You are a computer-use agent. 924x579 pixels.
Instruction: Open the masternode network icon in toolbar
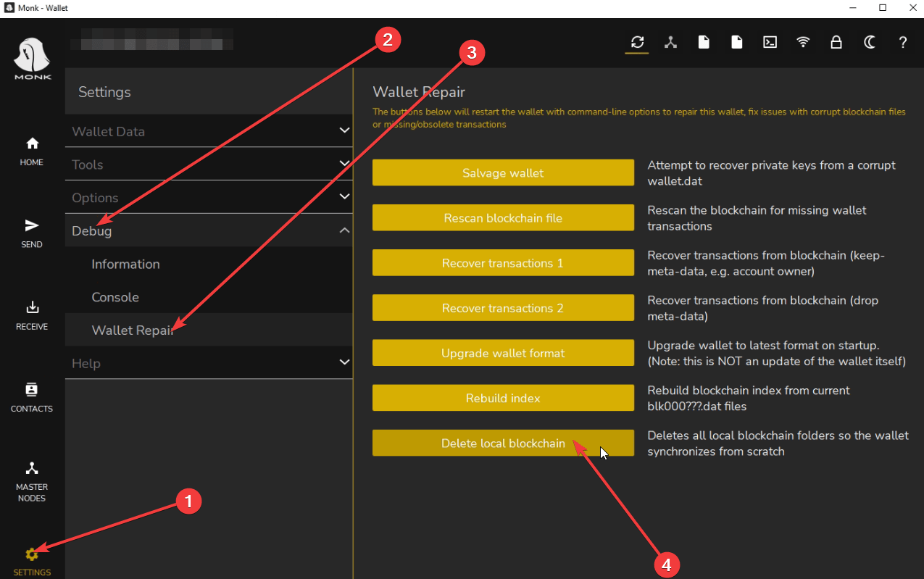click(x=670, y=42)
